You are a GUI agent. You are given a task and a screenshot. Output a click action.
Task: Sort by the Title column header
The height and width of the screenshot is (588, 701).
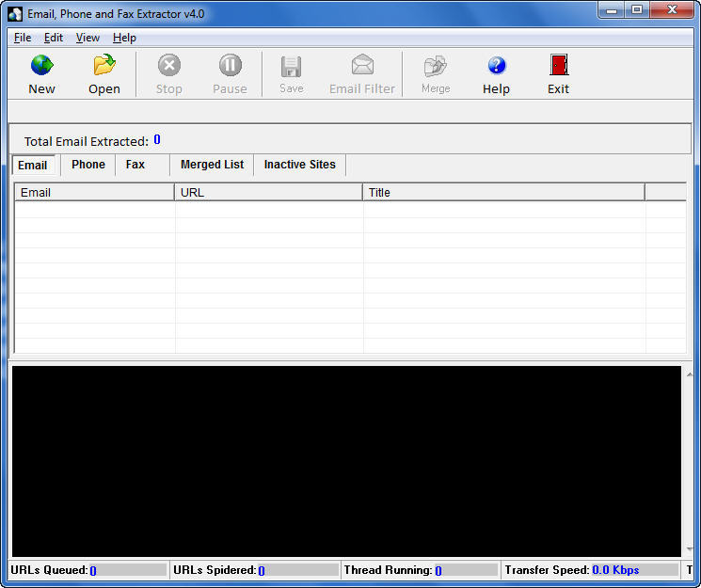point(503,192)
